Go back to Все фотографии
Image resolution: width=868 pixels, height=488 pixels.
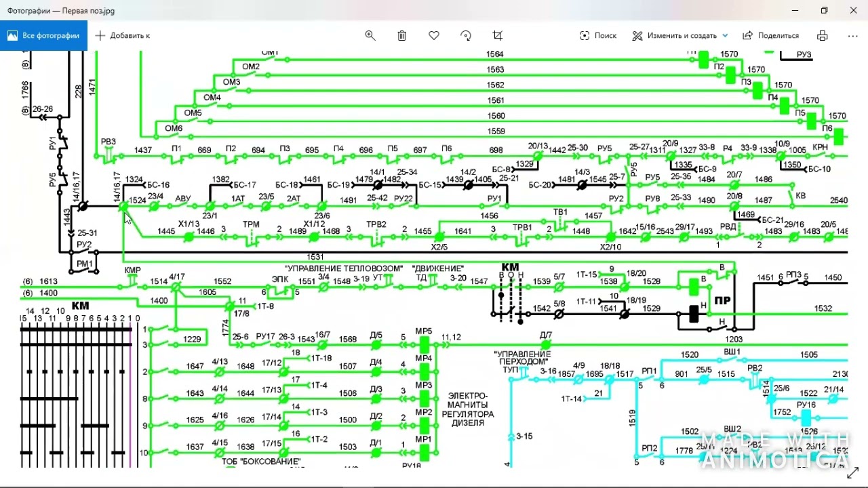point(43,36)
